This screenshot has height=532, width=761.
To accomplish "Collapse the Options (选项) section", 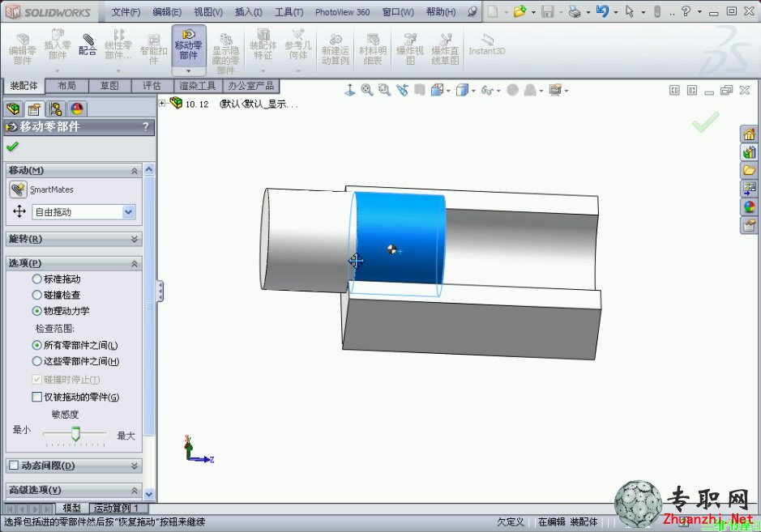I will pyautogui.click(x=134, y=264).
